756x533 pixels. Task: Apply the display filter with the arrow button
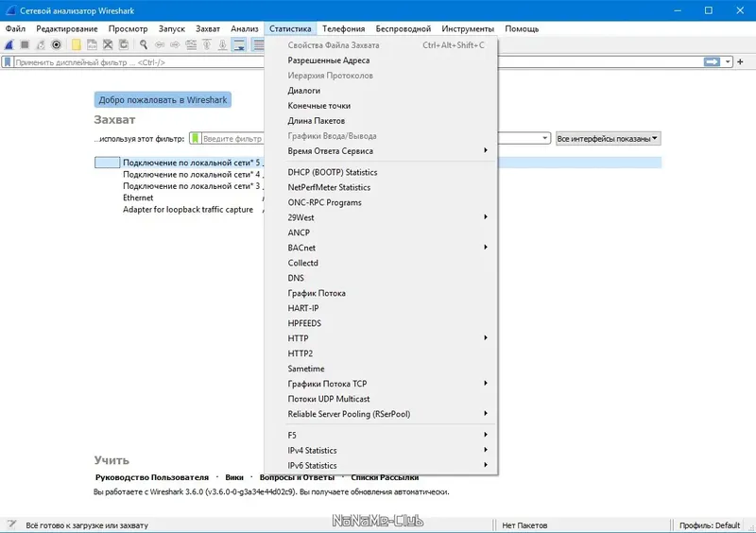[x=712, y=61]
